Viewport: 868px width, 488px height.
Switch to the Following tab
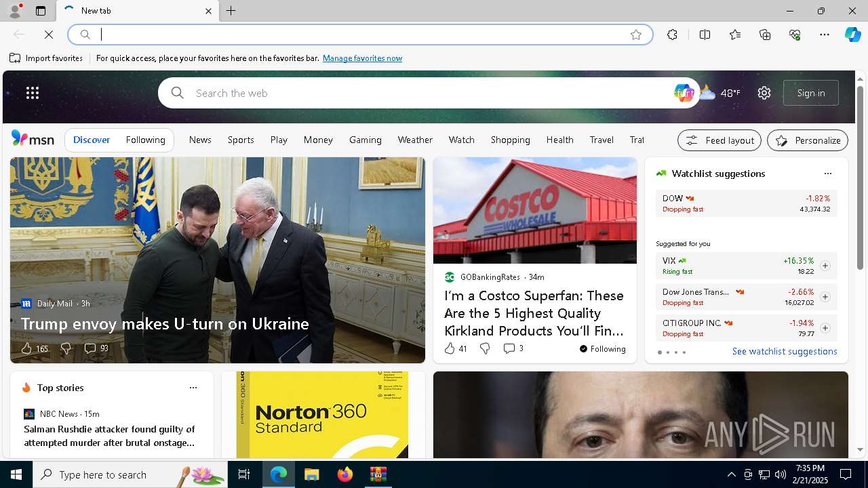tap(145, 140)
